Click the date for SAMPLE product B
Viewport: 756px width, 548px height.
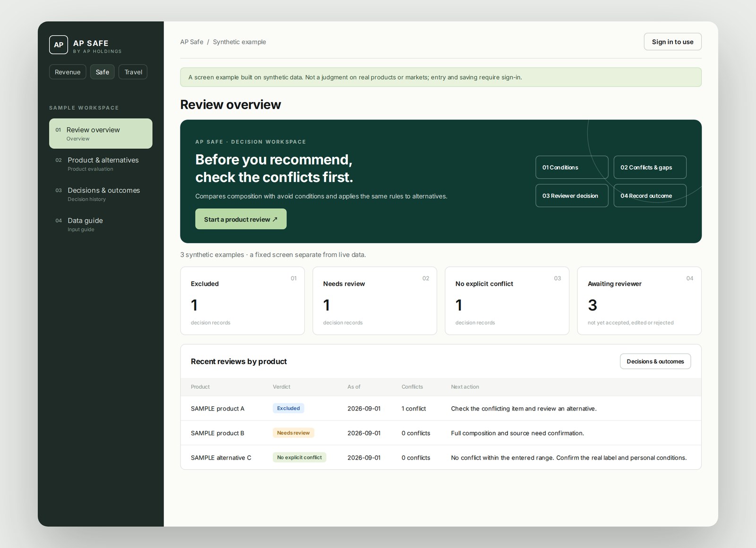click(364, 433)
